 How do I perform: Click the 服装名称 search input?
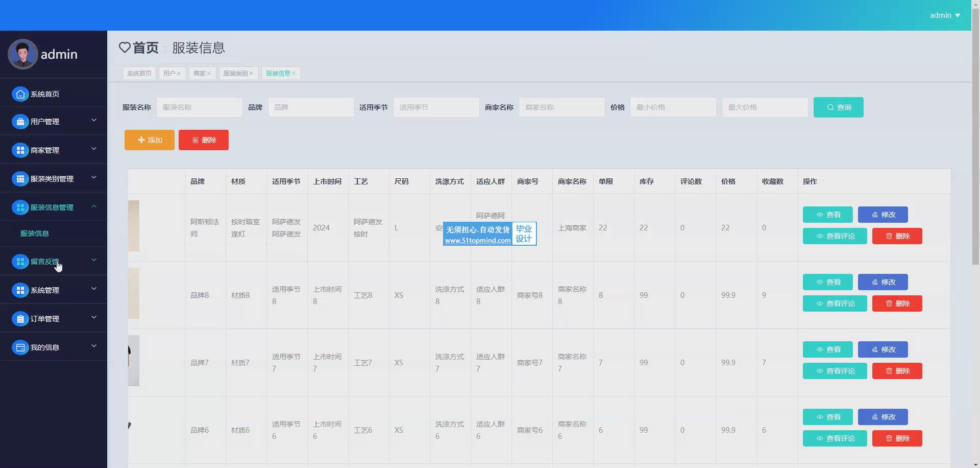click(200, 107)
